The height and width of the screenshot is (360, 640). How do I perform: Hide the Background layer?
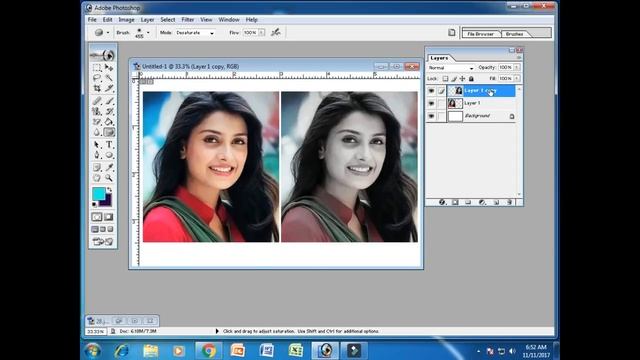point(431,116)
